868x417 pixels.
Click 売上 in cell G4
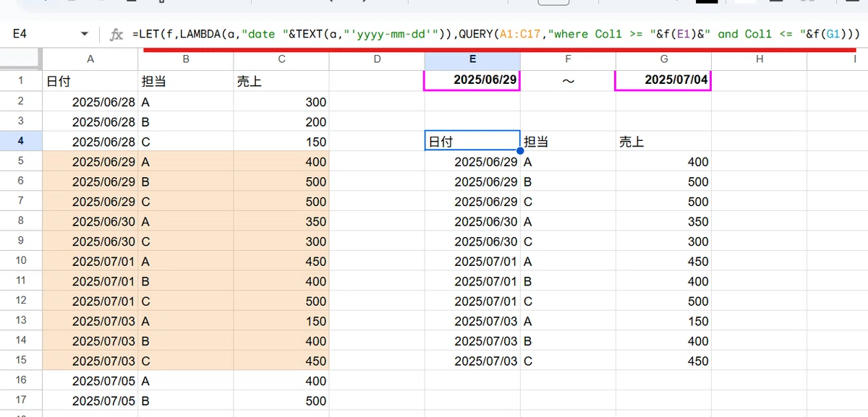663,142
